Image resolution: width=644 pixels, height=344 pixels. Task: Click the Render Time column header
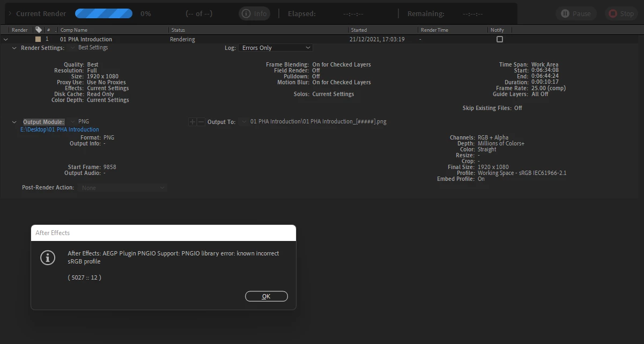[434, 30]
